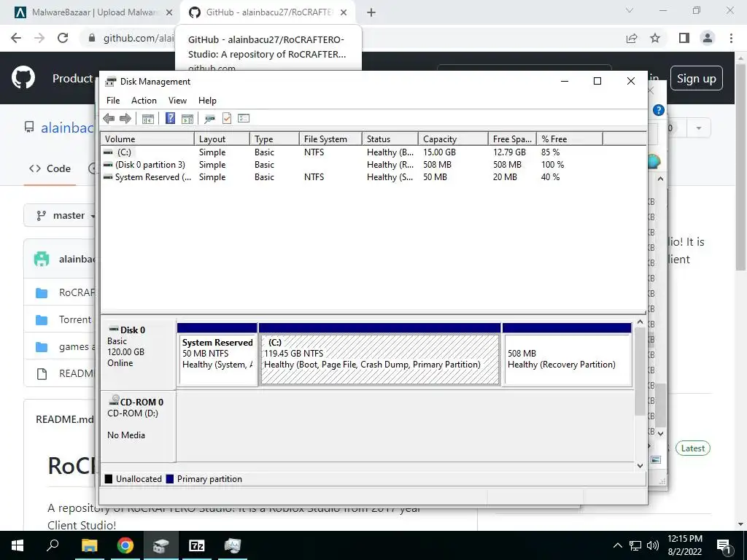Click blue Primary partition legend swatch
Viewport: 747px width, 560px height.
[x=169, y=479]
